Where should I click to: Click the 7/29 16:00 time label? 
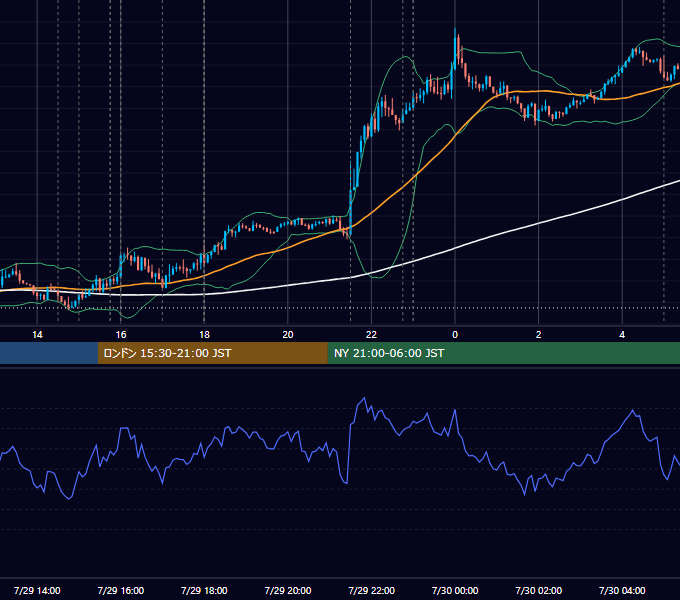pos(121,590)
